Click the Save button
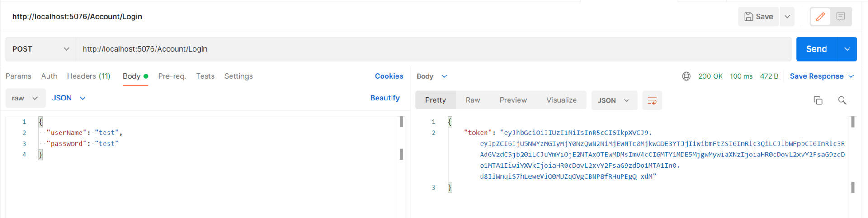The width and height of the screenshot is (868, 218). point(759,17)
